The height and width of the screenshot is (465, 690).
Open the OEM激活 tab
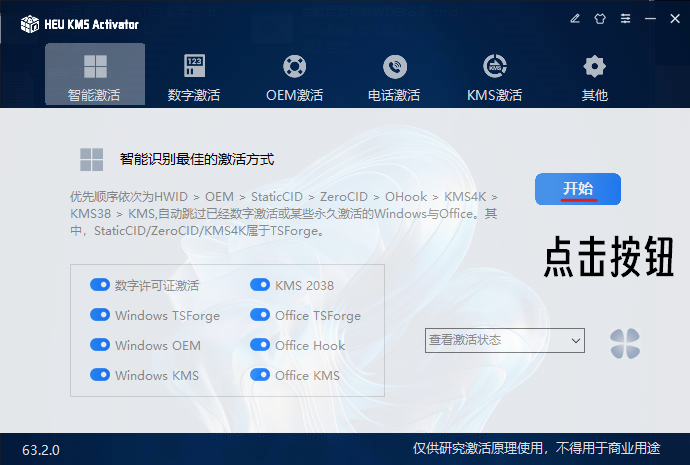[x=294, y=77]
